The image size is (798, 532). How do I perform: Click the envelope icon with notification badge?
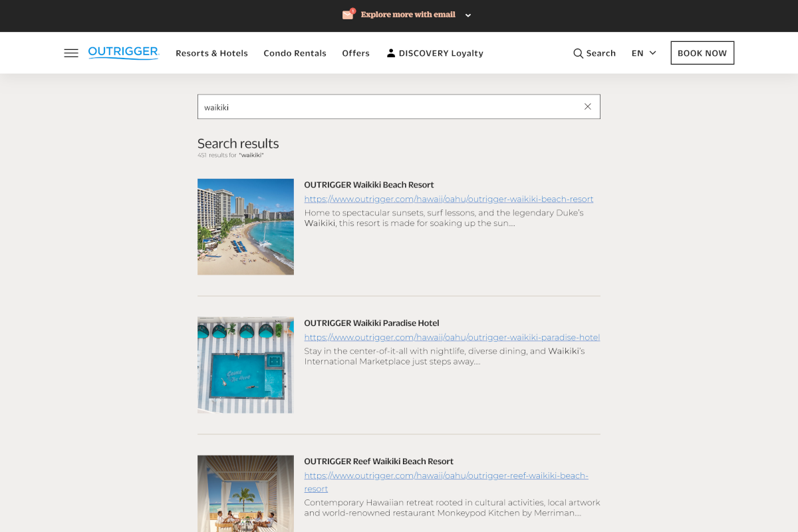click(348, 14)
